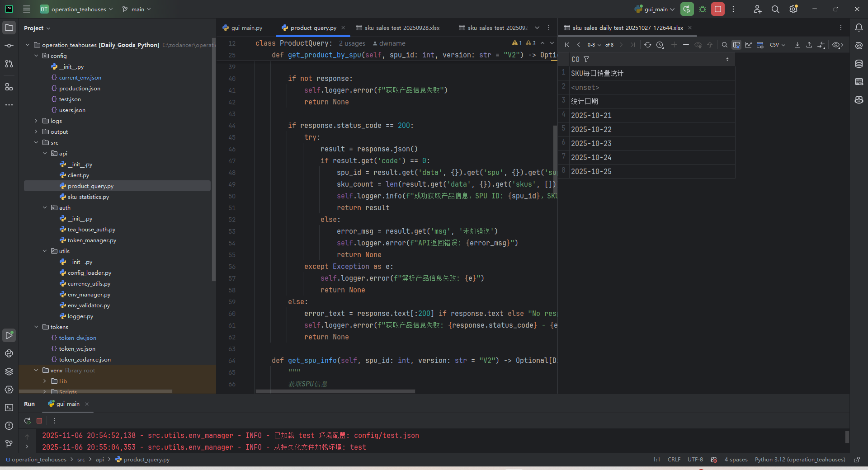Open gui_main run configuration dropdown

(x=655, y=9)
